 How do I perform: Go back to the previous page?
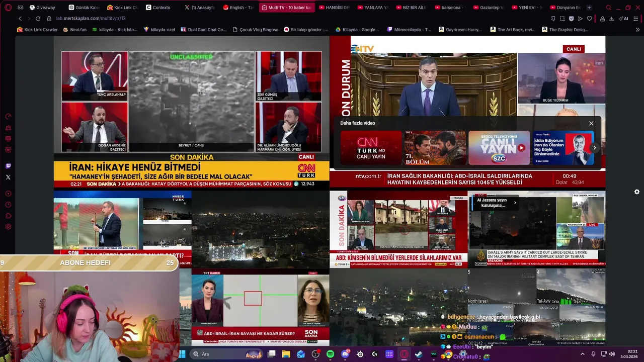(x=20, y=19)
